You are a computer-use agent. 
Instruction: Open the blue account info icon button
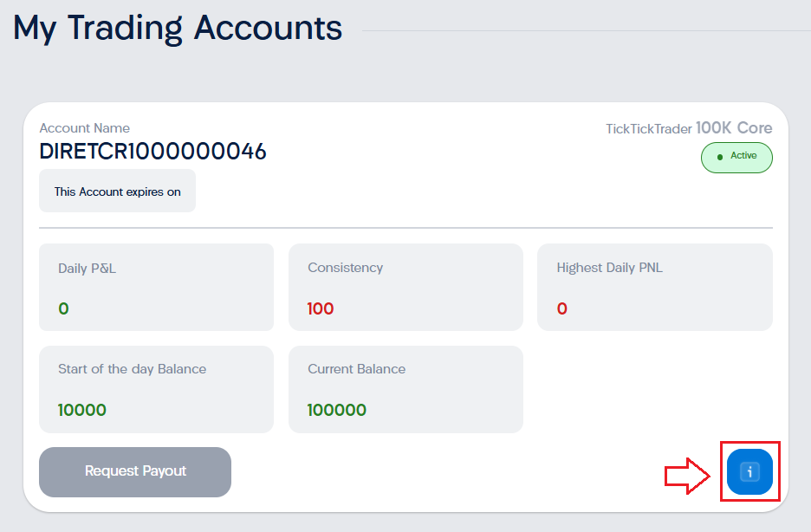click(x=749, y=471)
